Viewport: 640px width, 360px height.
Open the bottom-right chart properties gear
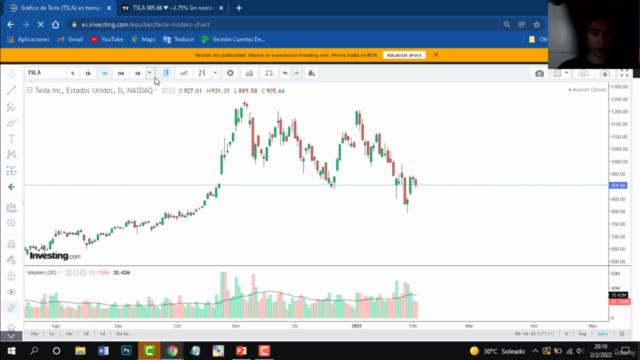[622, 334]
